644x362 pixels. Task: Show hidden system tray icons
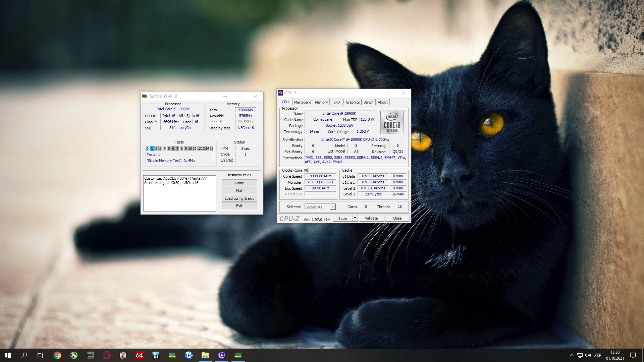572,355
